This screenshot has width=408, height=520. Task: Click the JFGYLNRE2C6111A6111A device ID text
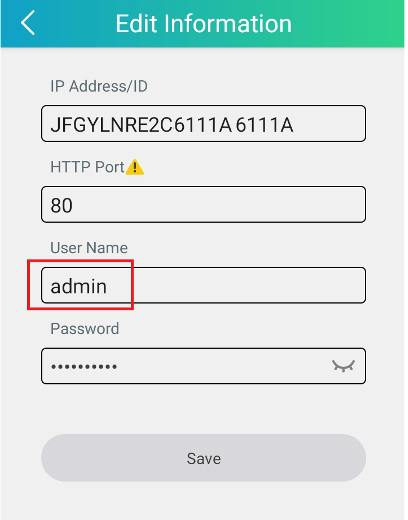click(x=172, y=125)
